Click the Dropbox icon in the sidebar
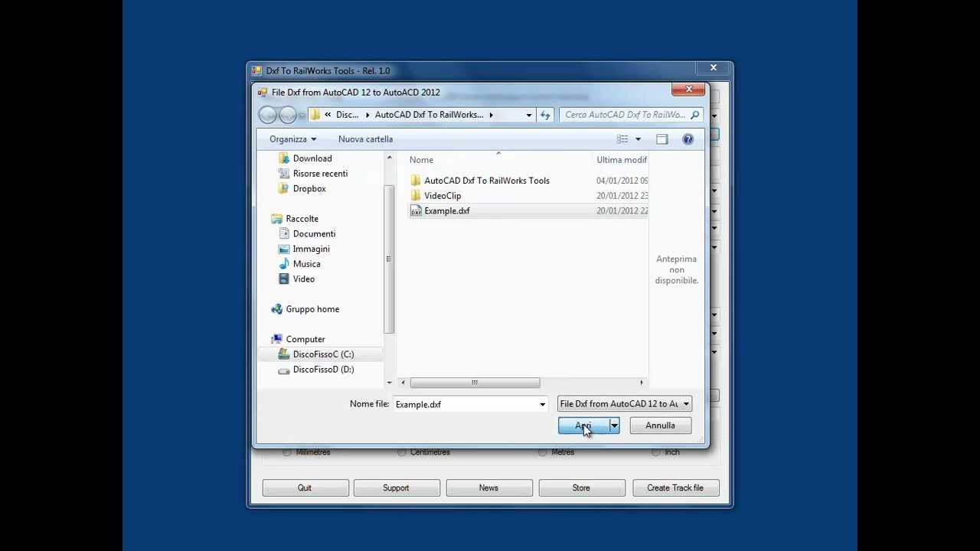980x551 pixels. point(284,188)
